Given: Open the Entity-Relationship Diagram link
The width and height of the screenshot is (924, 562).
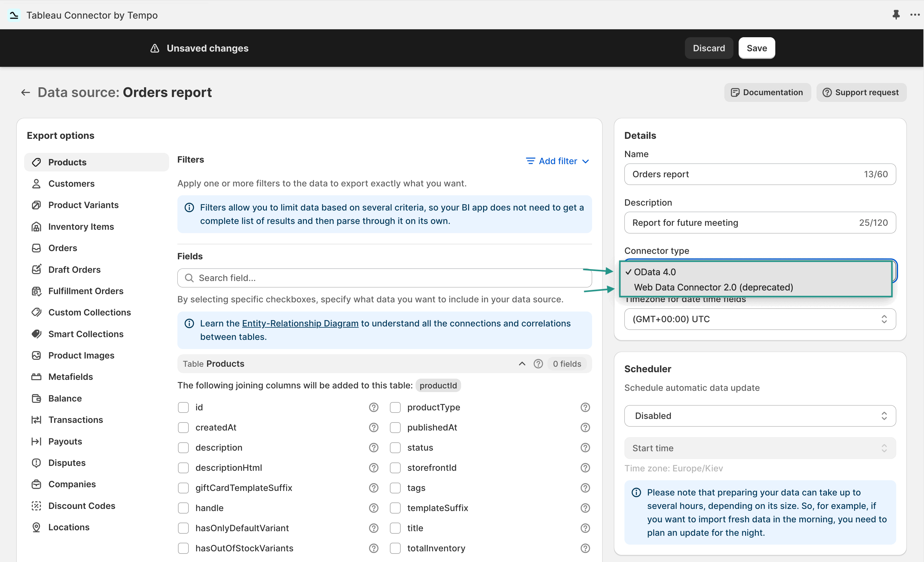Looking at the screenshot, I should 300,323.
